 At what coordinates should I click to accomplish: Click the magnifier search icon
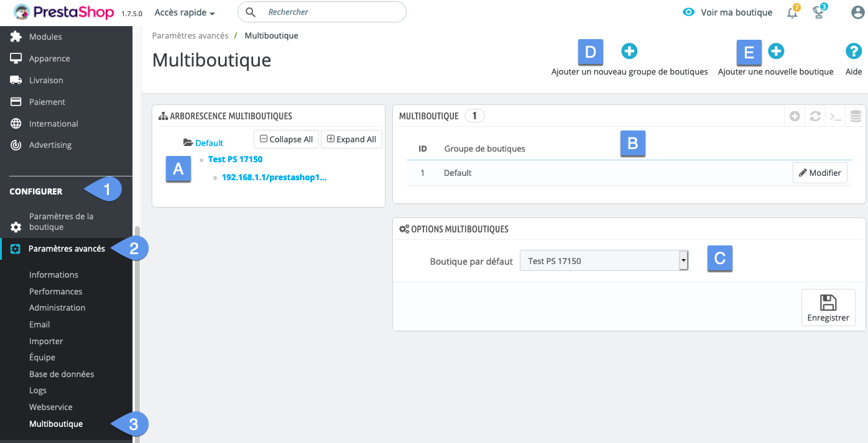point(251,12)
